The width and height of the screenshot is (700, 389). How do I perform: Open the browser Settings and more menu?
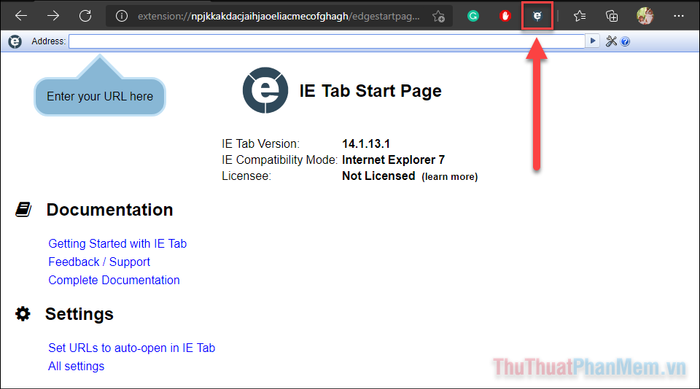tap(679, 16)
